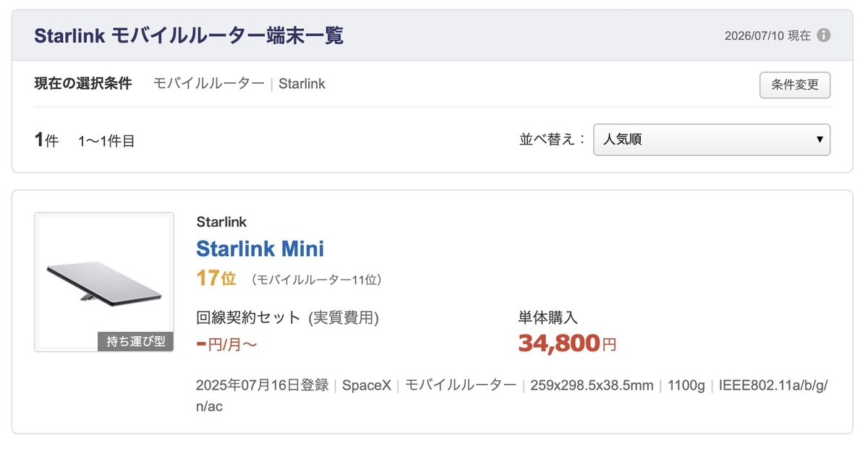Click the Starlink filter in 現在の選択条件
Viewport: 868px width, 451px height.
point(302,84)
